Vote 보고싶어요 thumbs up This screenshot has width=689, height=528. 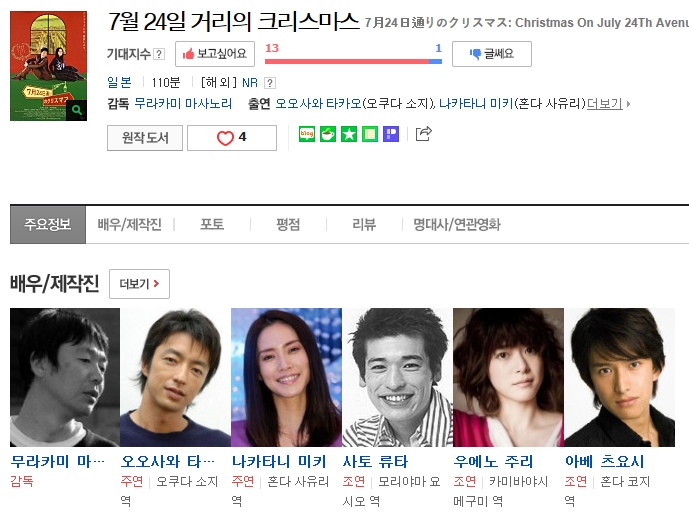tap(215, 54)
